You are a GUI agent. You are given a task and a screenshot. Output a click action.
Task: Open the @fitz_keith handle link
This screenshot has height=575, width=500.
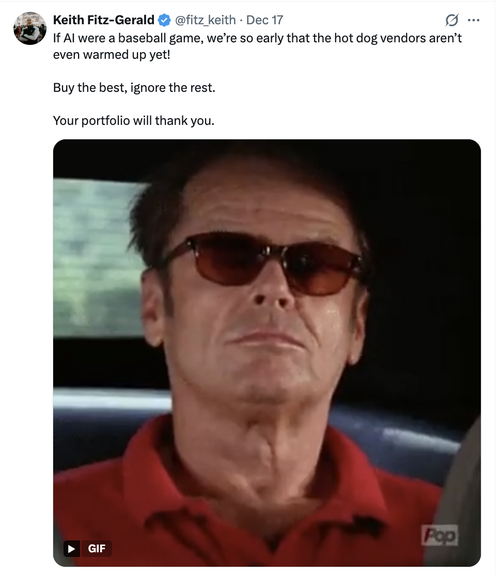(x=205, y=20)
